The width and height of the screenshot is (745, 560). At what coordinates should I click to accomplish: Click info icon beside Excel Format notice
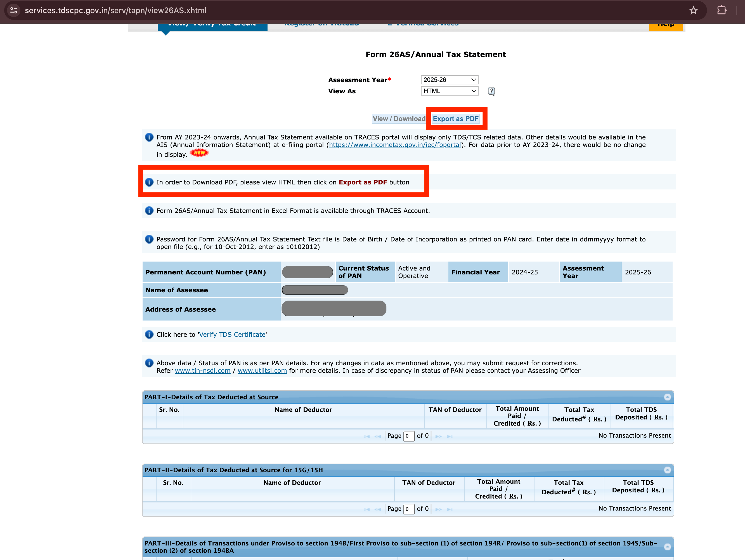point(149,211)
